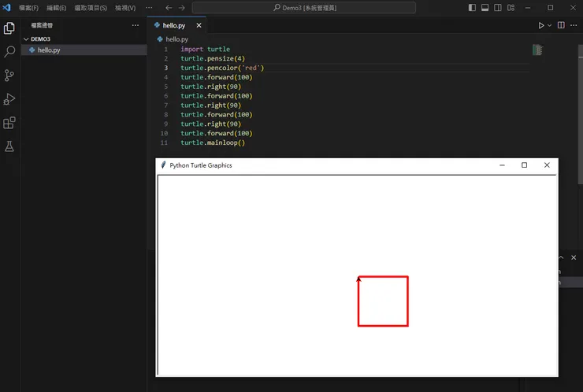Run the Python file with play icon
Image resolution: width=583 pixels, height=392 pixels.
coord(541,25)
